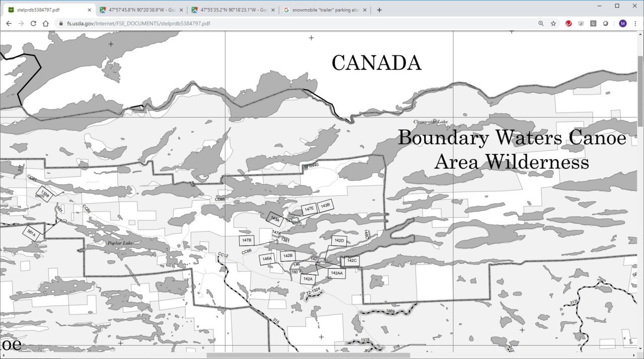Open the zoom magnifier in address bar
The width and height of the screenshot is (644, 359).
541,23
